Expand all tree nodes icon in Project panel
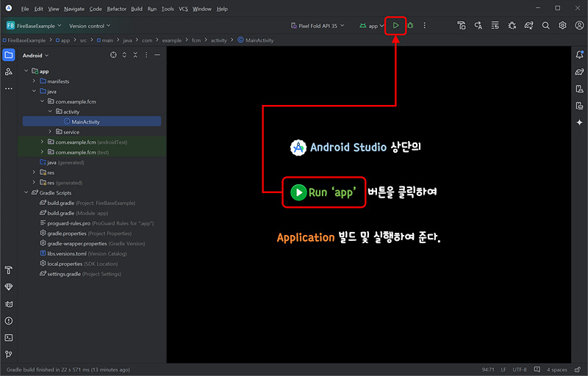Viewport: 588px width, 376px height. pos(124,55)
